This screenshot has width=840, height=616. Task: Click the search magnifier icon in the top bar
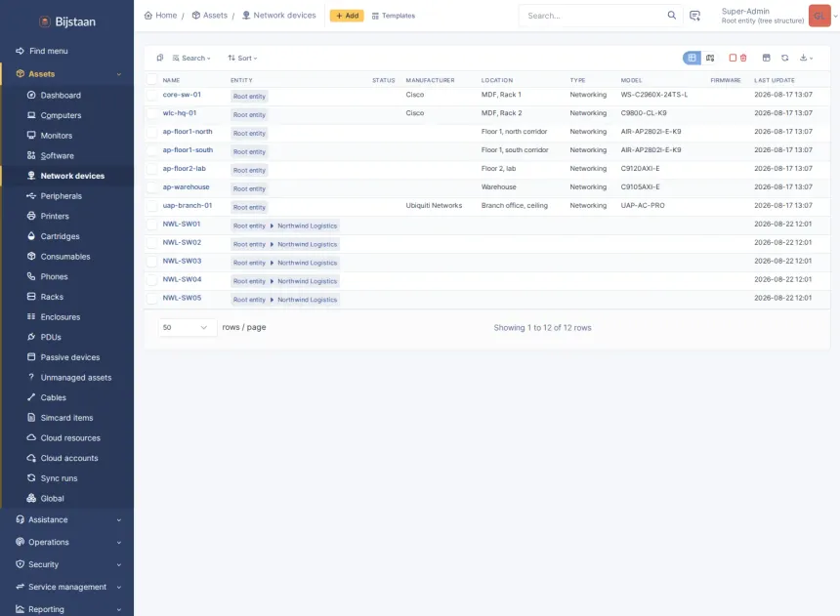click(x=671, y=15)
